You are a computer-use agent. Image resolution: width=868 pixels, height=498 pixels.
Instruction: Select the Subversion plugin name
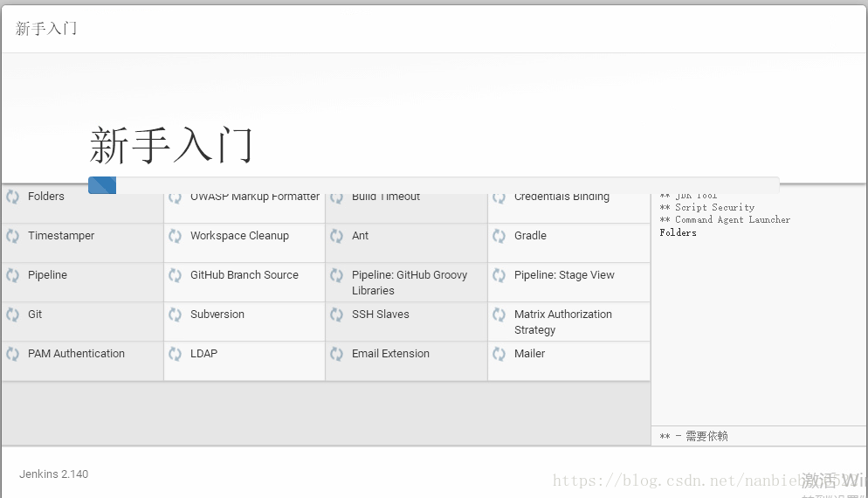217,315
